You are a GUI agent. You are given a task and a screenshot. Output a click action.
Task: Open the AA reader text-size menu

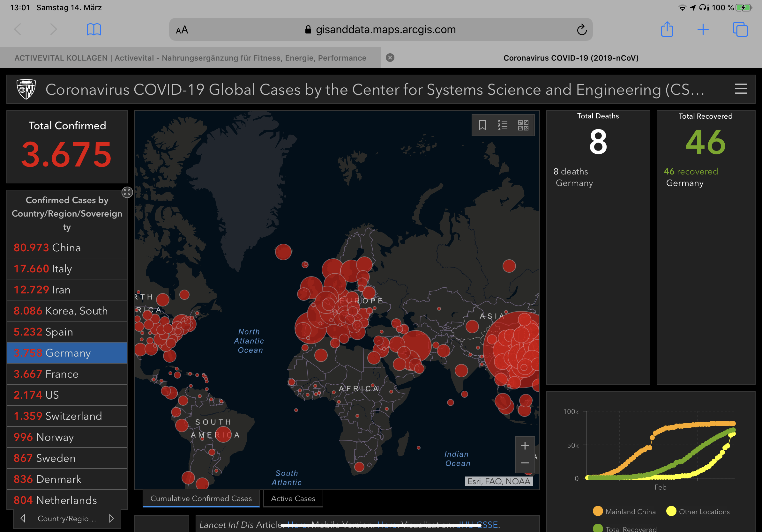coord(182,30)
